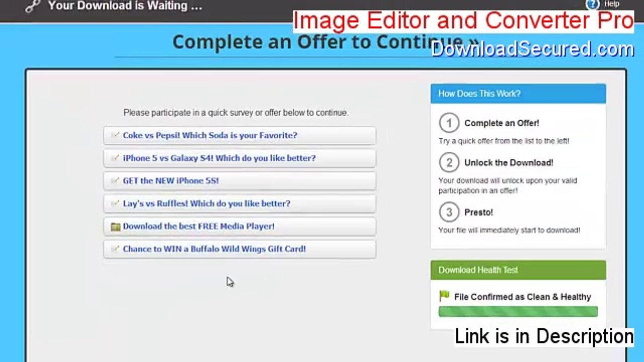Click the step 1 circle icon

click(449, 123)
